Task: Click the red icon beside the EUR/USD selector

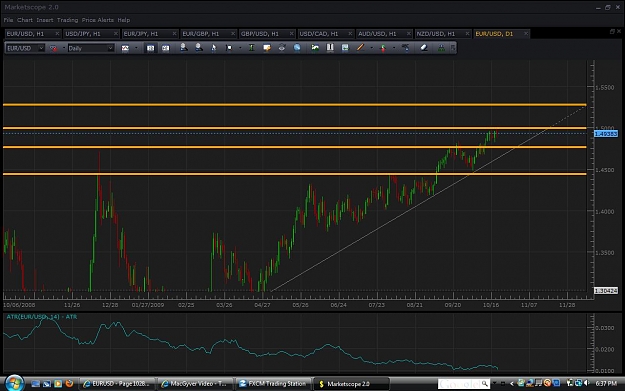Action: point(53,48)
